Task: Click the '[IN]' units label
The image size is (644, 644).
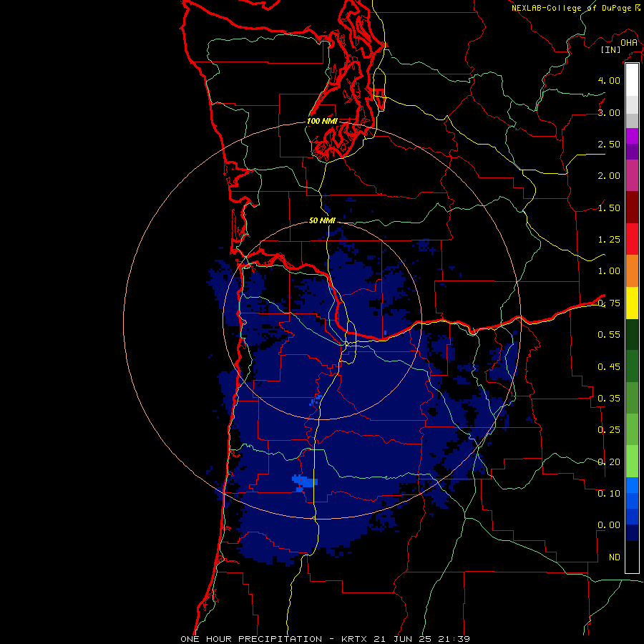Action: pyautogui.click(x=611, y=49)
